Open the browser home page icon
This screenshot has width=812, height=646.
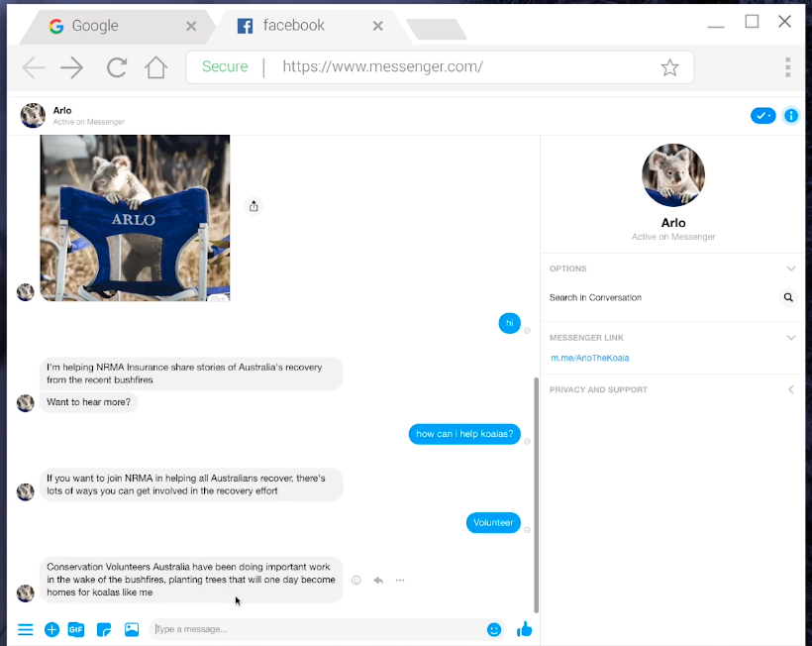point(155,66)
